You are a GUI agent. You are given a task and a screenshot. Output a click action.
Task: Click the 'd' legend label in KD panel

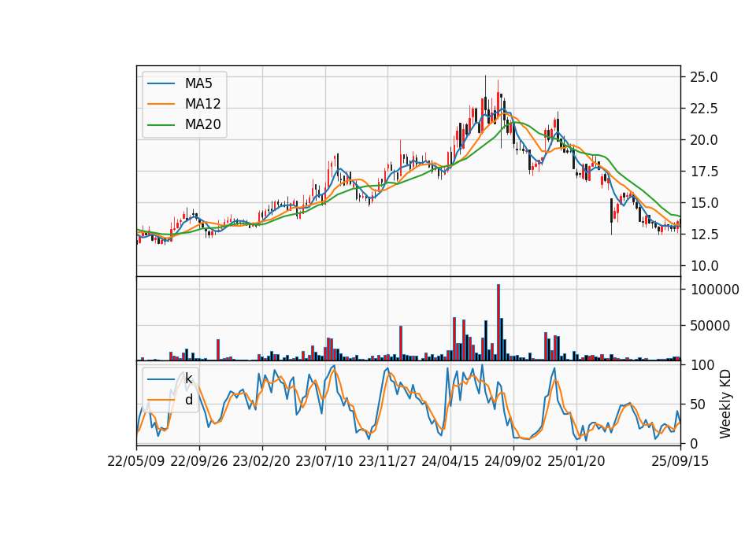(188, 400)
